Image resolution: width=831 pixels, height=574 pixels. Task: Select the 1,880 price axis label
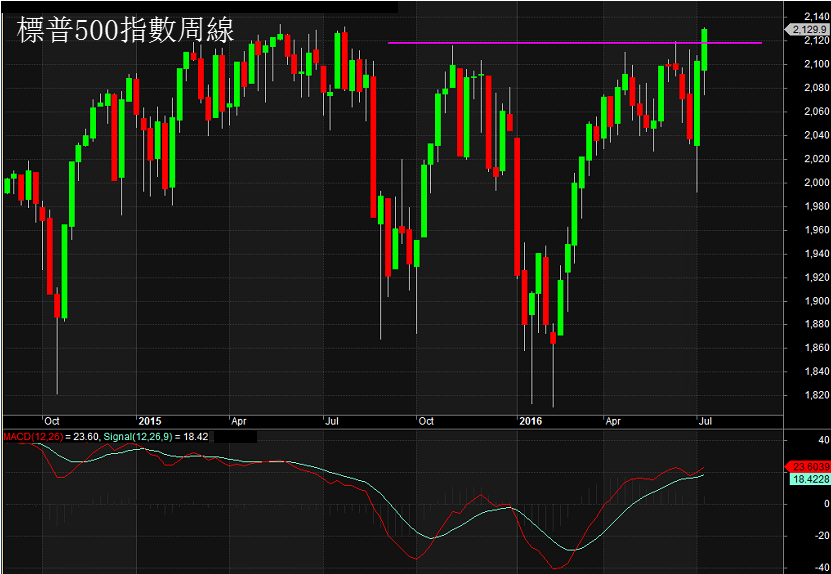pyautogui.click(x=816, y=324)
